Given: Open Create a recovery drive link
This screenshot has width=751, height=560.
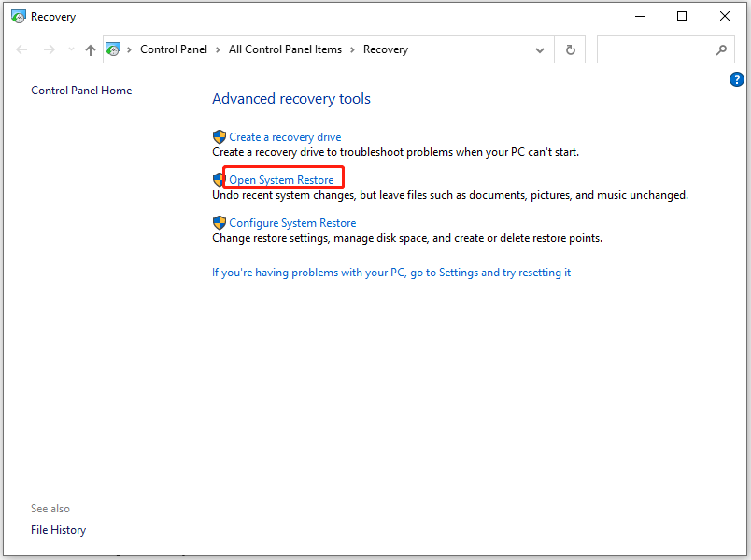Looking at the screenshot, I should pyautogui.click(x=285, y=137).
